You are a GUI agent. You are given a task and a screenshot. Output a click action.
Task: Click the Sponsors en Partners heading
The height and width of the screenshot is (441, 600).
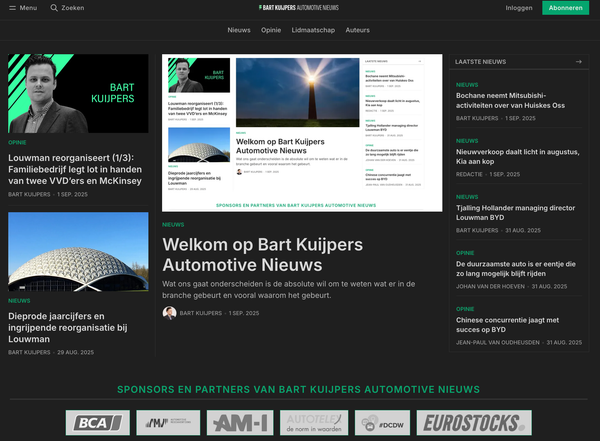[x=298, y=389]
